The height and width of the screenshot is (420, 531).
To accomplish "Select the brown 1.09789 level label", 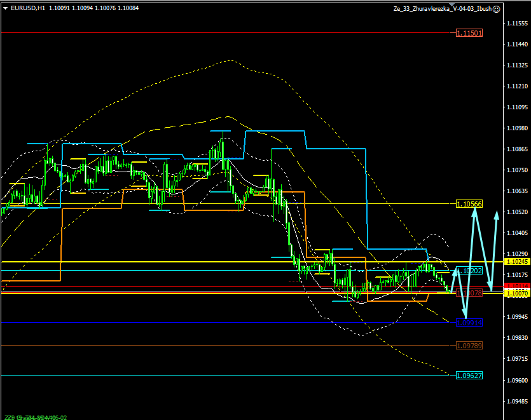I will click(469, 346).
